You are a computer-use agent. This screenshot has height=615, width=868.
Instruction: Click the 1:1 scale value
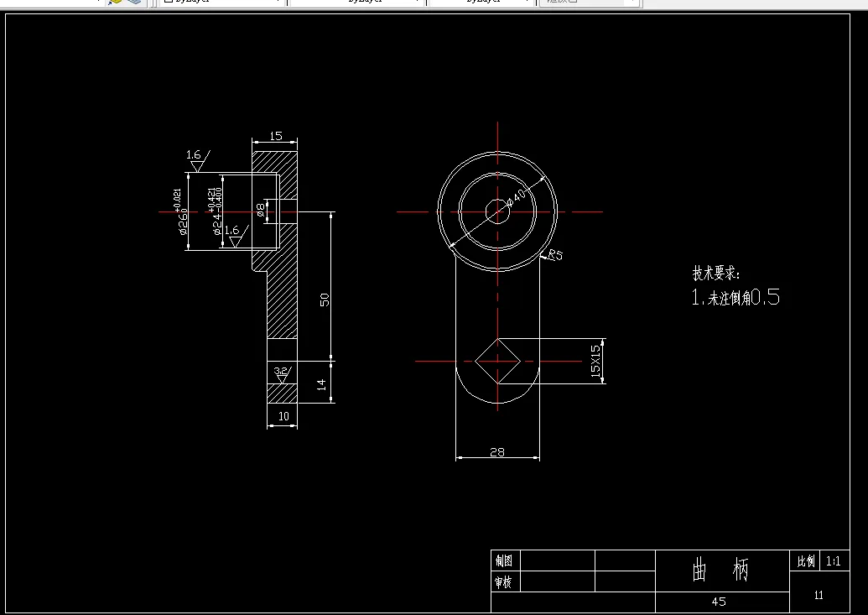[x=834, y=561]
